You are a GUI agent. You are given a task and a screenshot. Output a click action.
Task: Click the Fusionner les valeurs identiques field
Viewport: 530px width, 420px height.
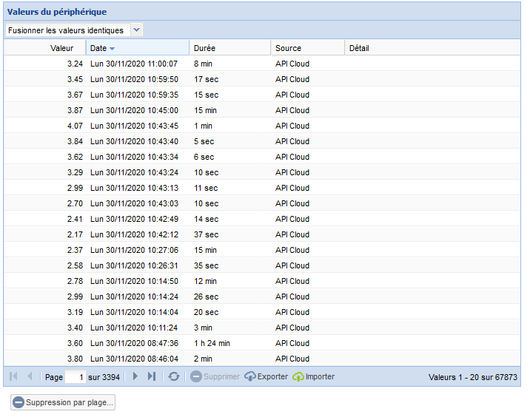tap(67, 30)
